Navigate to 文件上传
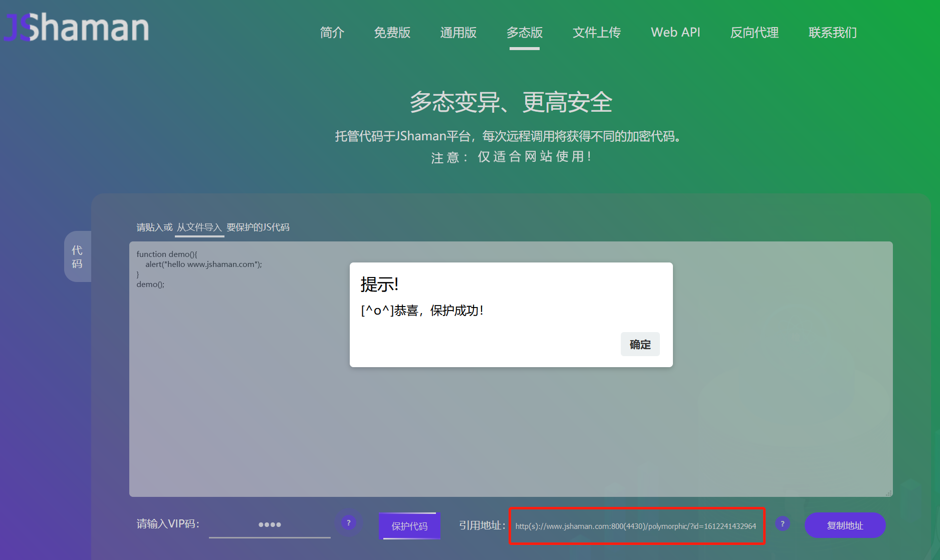The height and width of the screenshot is (560, 940). click(x=597, y=33)
